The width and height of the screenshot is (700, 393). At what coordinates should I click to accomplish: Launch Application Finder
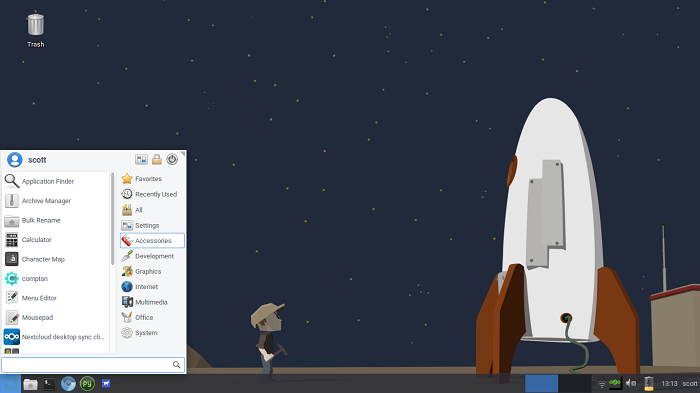tap(55, 181)
